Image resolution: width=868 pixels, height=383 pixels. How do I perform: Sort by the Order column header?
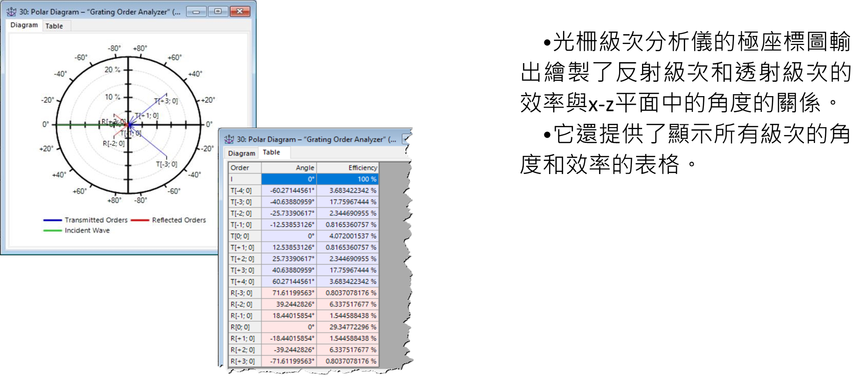coord(245,168)
